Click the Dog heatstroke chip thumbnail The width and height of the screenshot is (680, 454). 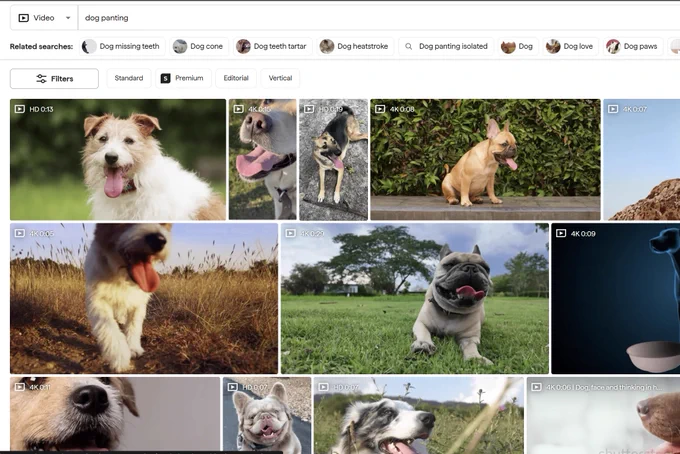327,46
